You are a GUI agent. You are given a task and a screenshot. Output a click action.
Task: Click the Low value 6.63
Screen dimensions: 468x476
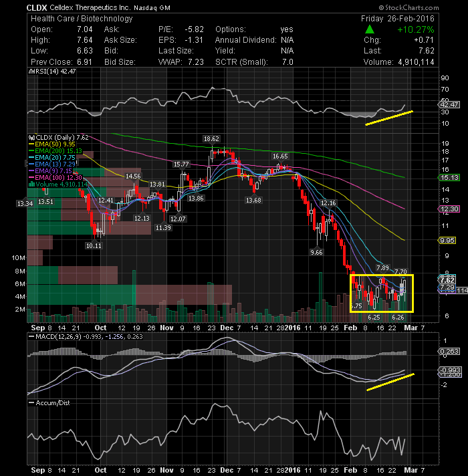pos(85,51)
